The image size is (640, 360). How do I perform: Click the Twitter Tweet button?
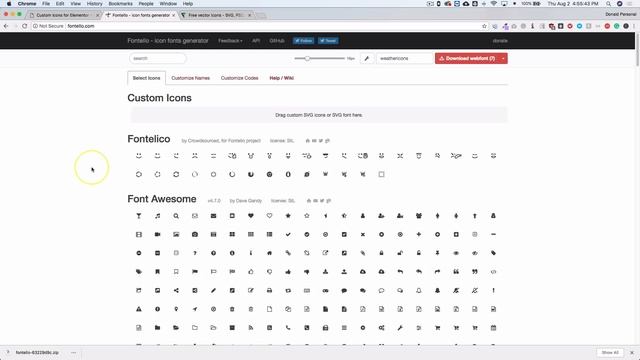pyautogui.click(x=328, y=41)
